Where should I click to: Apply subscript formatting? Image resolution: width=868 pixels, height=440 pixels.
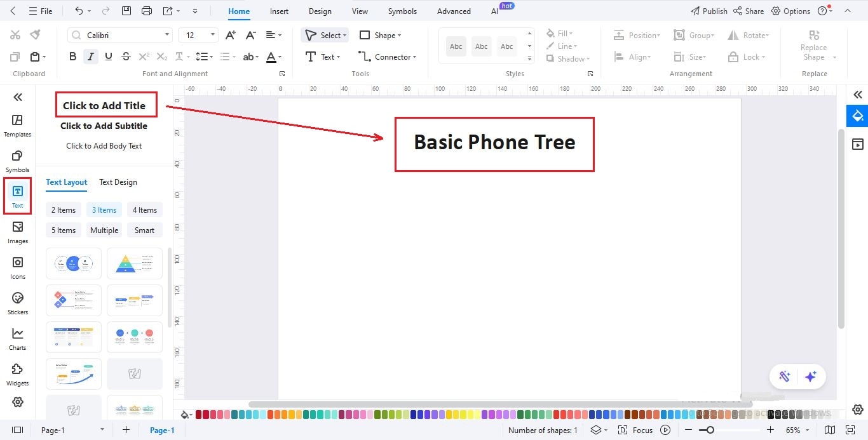coord(162,57)
